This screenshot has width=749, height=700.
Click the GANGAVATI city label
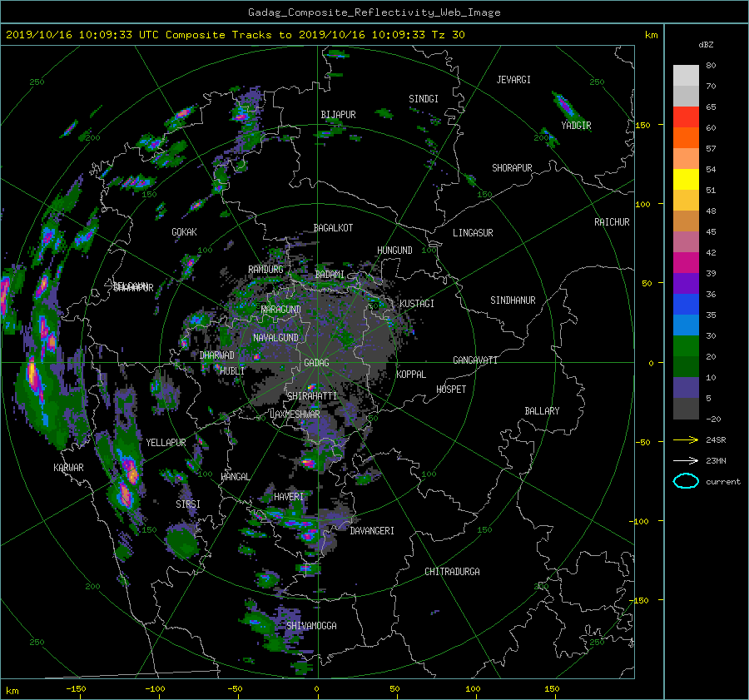(x=475, y=360)
